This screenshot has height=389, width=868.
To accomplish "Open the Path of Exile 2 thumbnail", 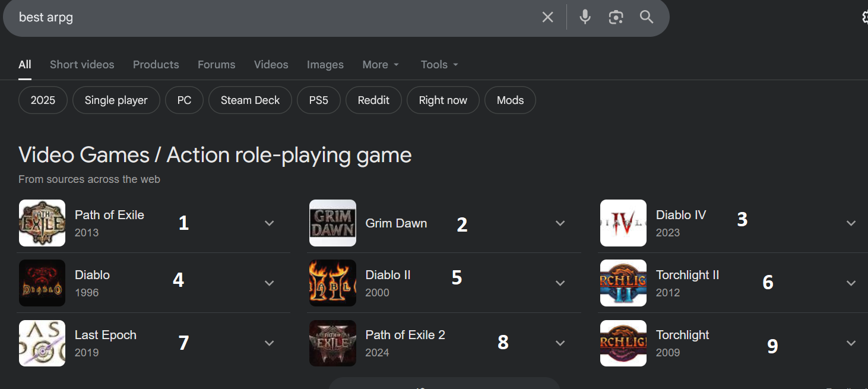I will pyautogui.click(x=332, y=343).
